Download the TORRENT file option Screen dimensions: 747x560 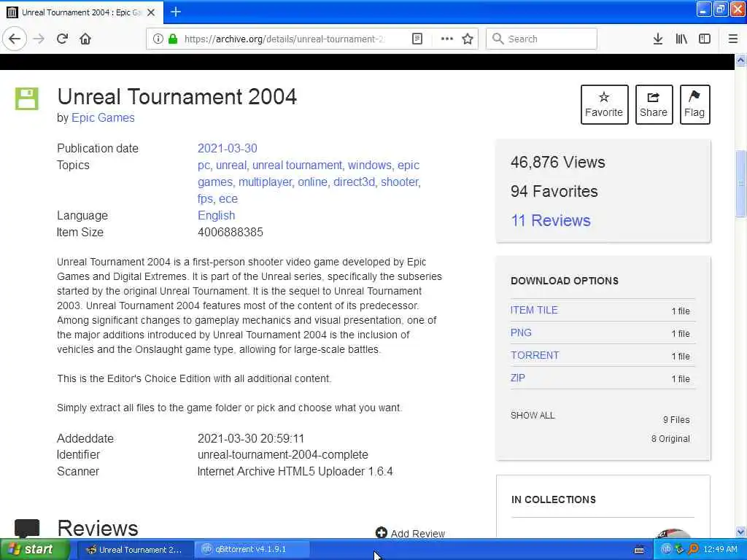535,355
